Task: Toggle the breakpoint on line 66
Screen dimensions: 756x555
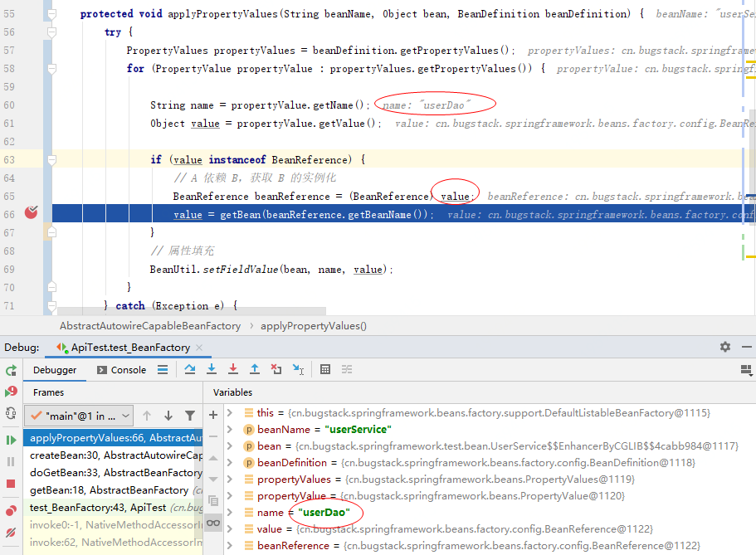Action: point(31,213)
